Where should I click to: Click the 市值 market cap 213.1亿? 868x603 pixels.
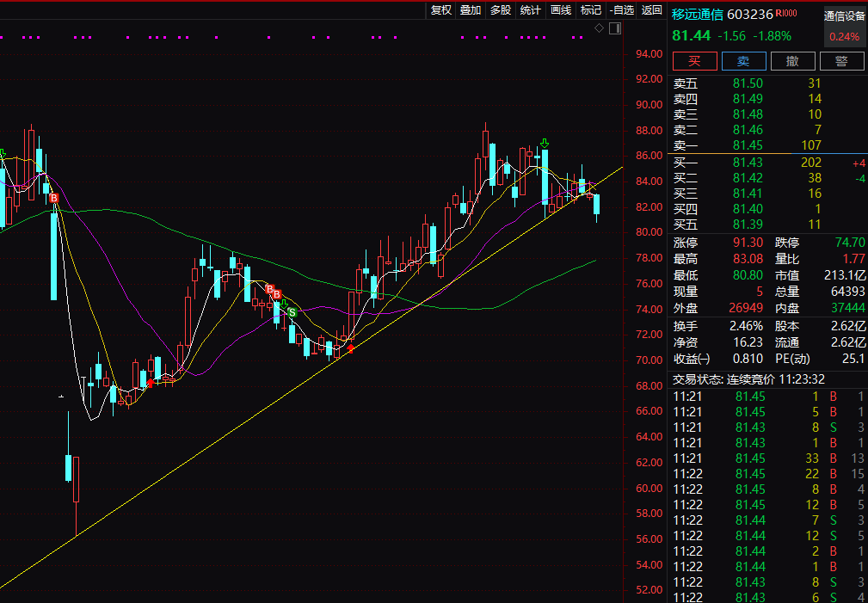point(845,275)
